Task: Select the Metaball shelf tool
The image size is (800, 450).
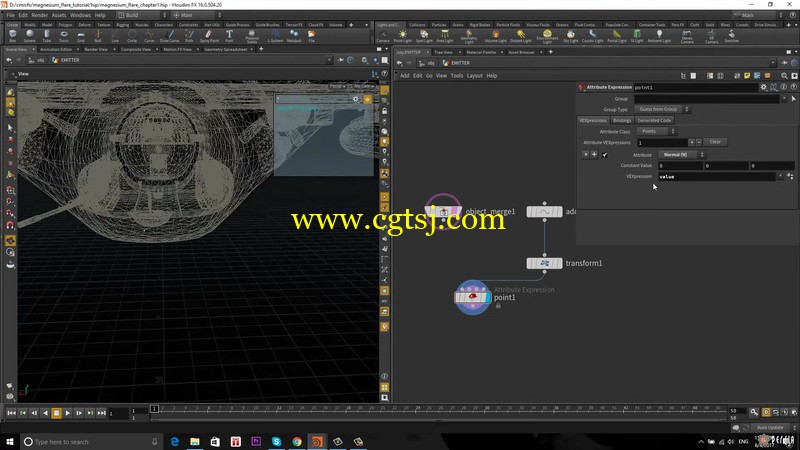Action: (x=294, y=36)
